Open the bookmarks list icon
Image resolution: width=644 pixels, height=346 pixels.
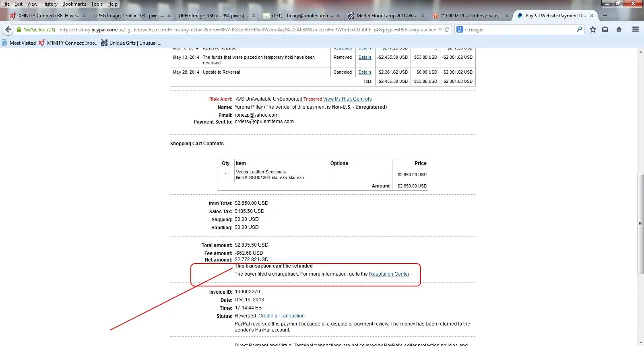click(605, 29)
